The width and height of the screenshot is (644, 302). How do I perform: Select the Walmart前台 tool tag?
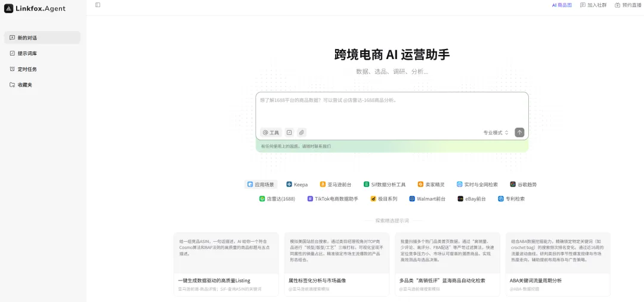pyautogui.click(x=427, y=199)
